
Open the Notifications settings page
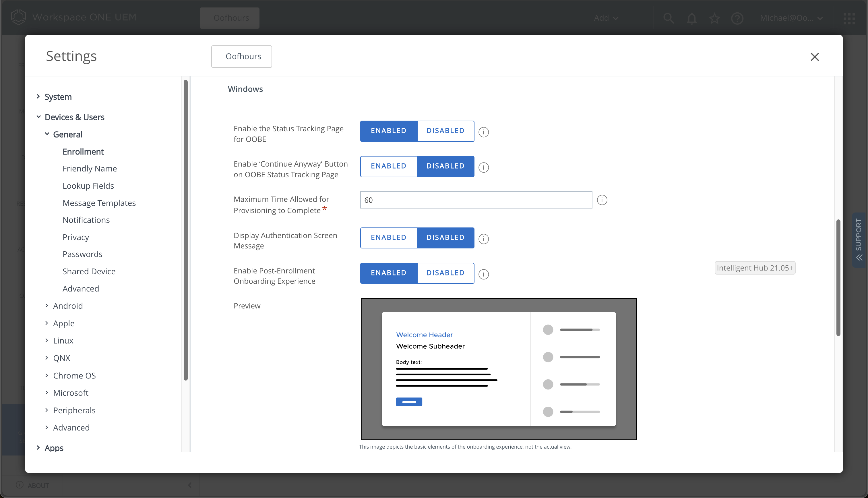(86, 220)
